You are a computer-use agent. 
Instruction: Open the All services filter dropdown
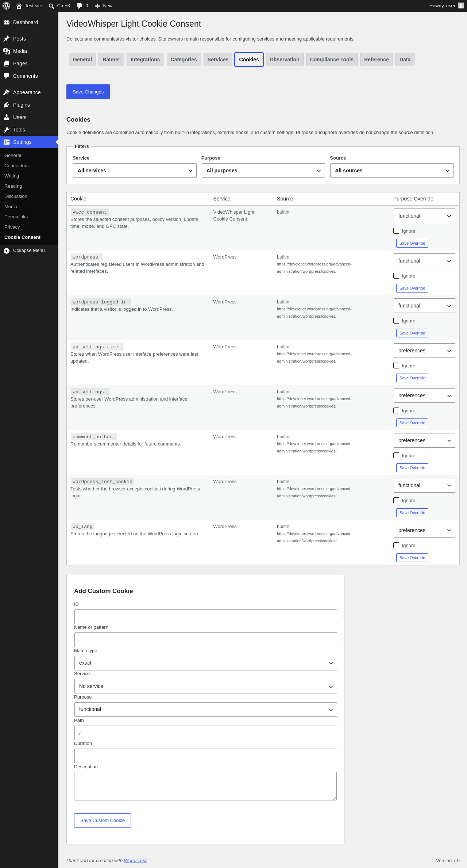135,171
